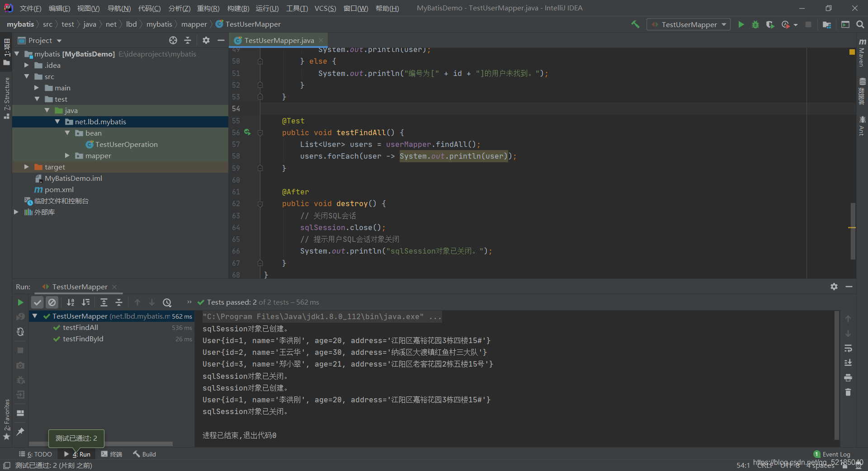Expand the mapper package
The width and height of the screenshot is (868, 471).
click(x=67, y=155)
